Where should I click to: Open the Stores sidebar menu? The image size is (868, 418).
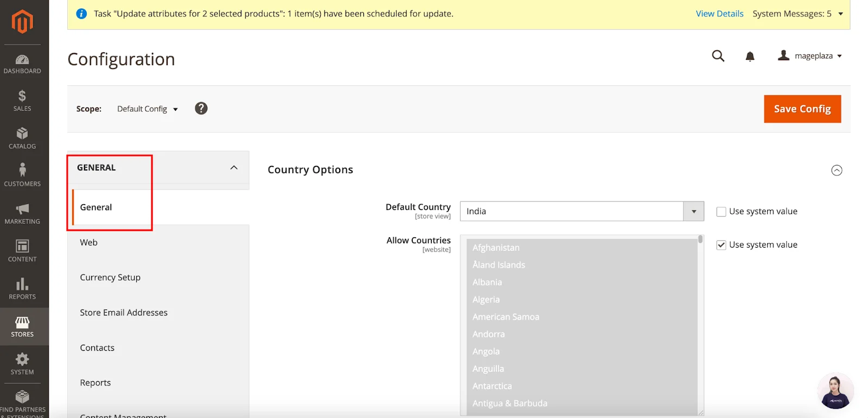coord(22,327)
